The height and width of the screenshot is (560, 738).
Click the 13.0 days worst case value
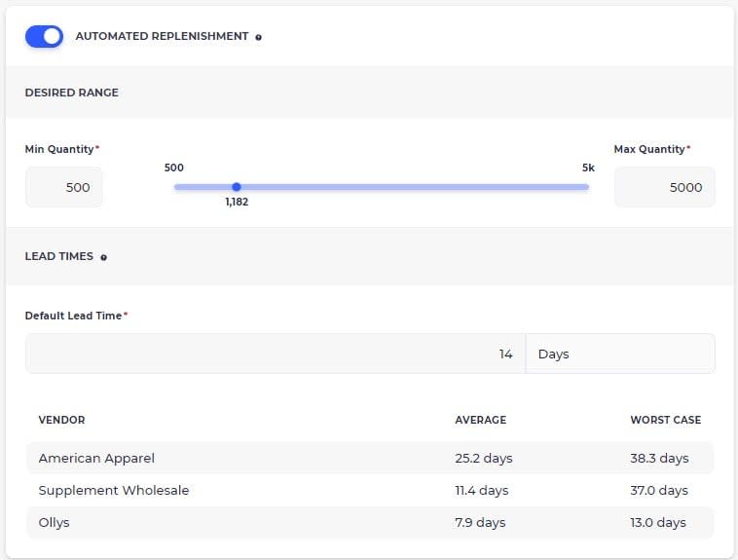click(658, 522)
